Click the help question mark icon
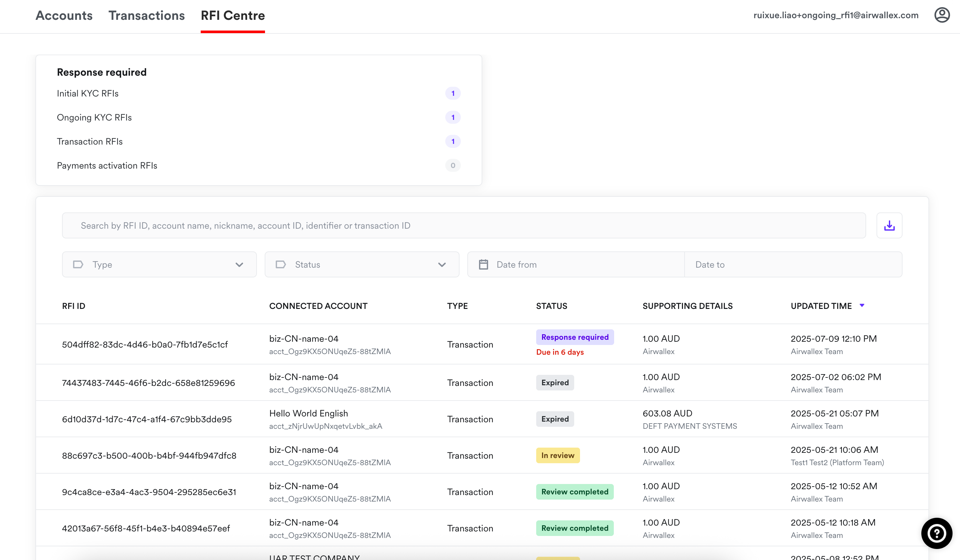The height and width of the screenshot is (560, 960). pos(936,533)
